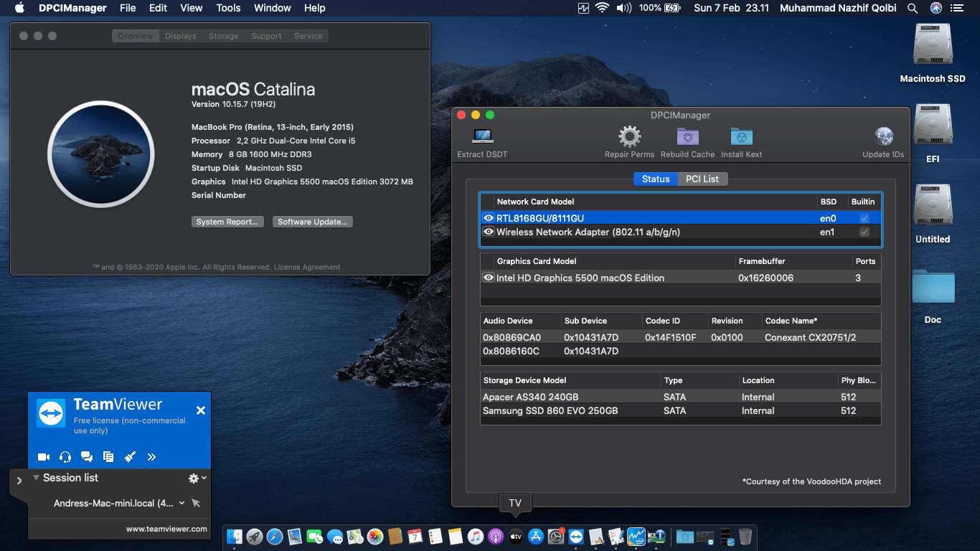Open the Service tab
980x551 pixels.
coord(308,36)
